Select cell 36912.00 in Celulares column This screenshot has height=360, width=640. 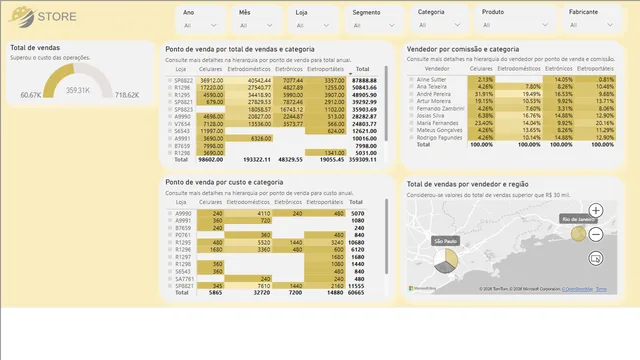click(211, 80)
